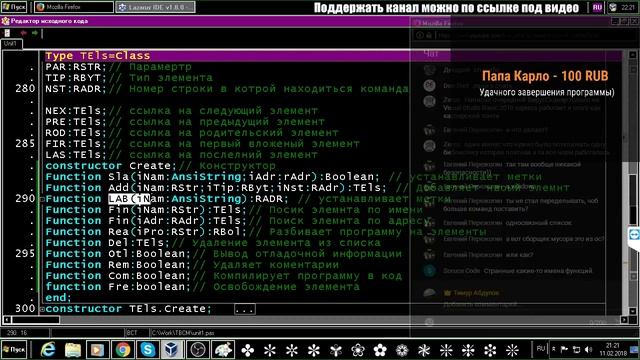Click 'FIR:TEls;' on line 285
Screen dimensions: 640x360
(x=76, y=144)
